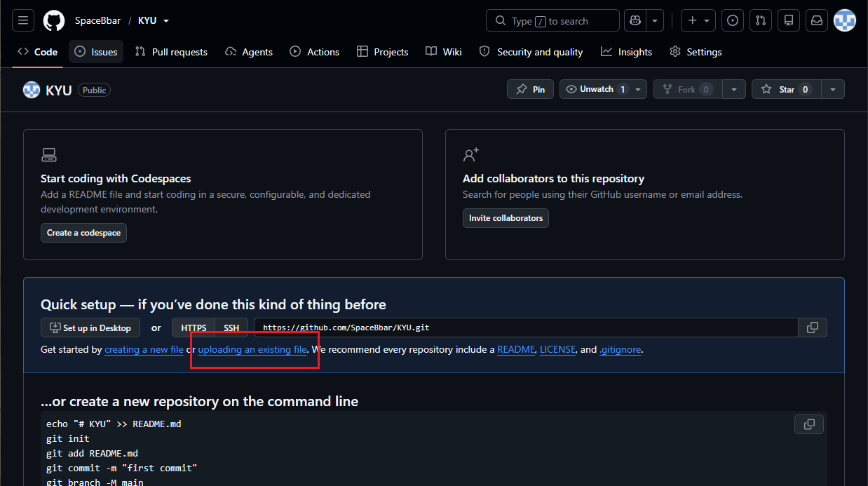Click the 'git commit -m "first commit"' line

(121, 468)
